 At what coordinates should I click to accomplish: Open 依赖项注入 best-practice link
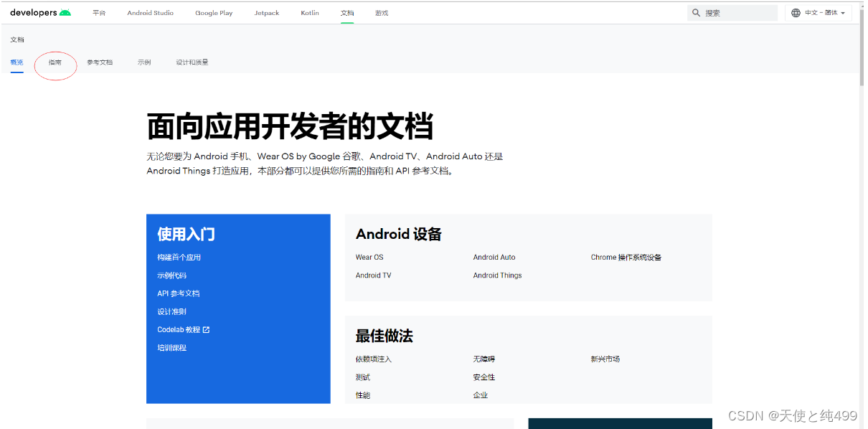click(374, 359)
